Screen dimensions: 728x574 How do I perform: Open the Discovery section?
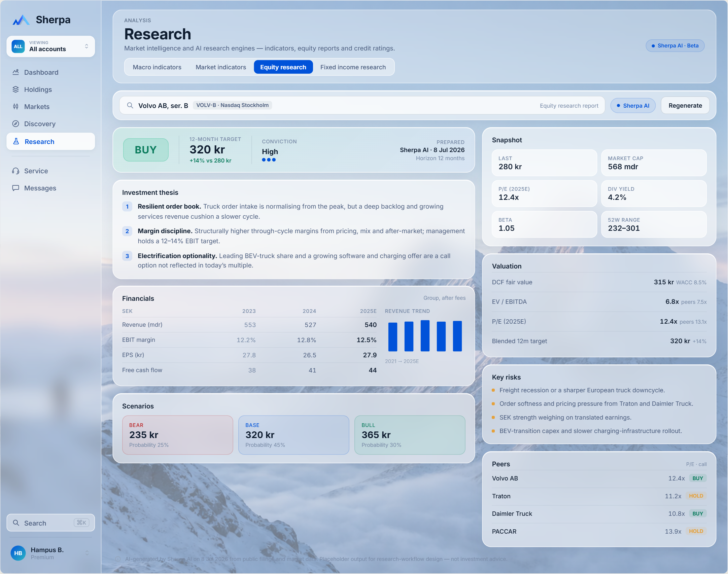(x=50, y=124)
